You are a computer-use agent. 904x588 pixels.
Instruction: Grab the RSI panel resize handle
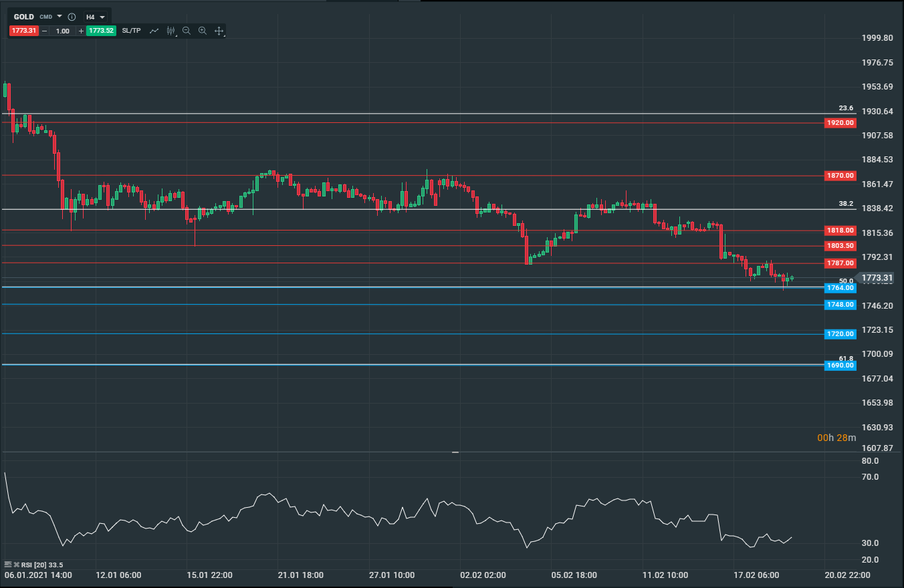455,452
